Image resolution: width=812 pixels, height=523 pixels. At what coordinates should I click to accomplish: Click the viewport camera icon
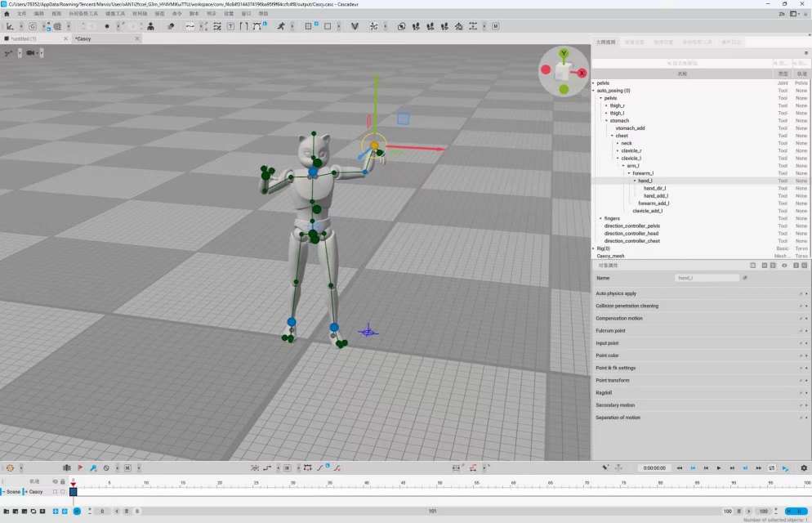point(30,53)
